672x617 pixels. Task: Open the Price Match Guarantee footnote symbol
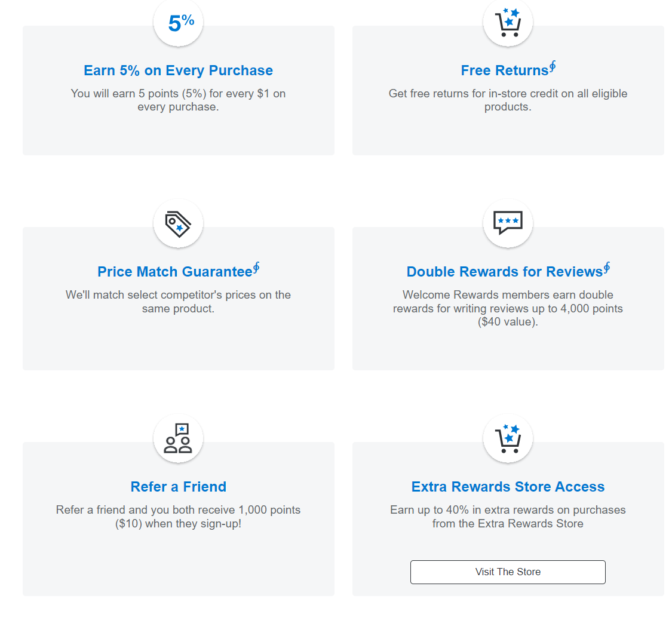[256, 268]
